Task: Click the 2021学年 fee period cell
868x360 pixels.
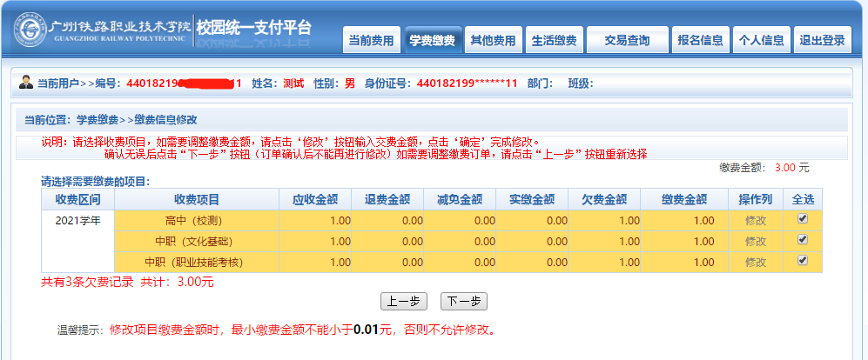Action: pos(78,241)
